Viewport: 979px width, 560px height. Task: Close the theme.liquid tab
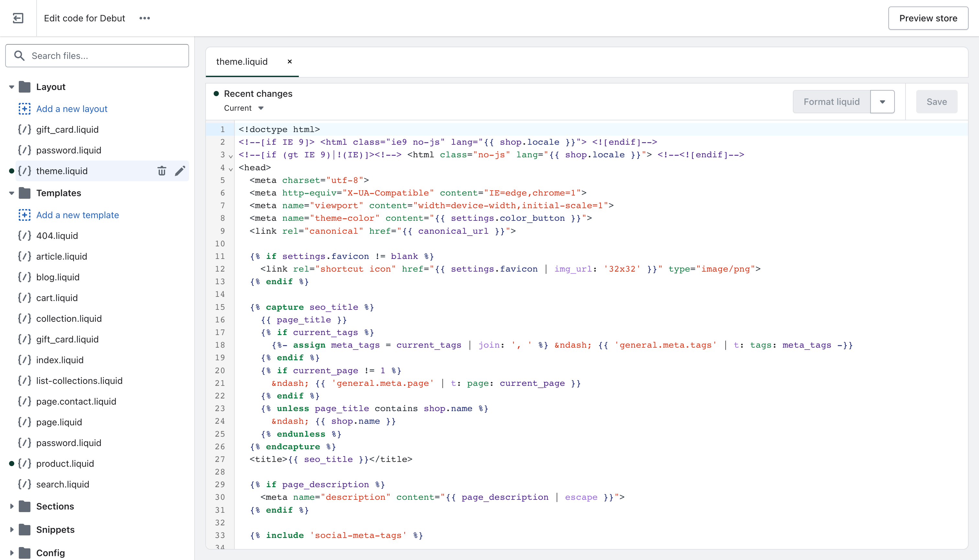click(290, 62)
